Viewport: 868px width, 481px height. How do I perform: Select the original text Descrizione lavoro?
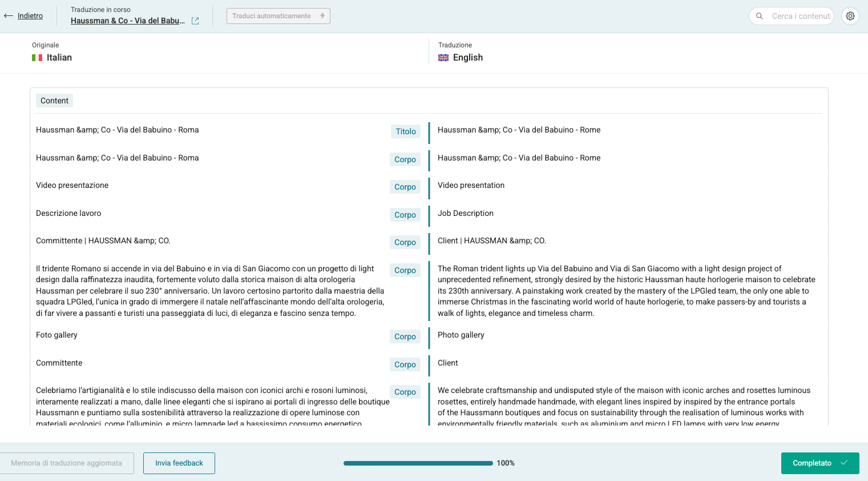pos(68,213)
